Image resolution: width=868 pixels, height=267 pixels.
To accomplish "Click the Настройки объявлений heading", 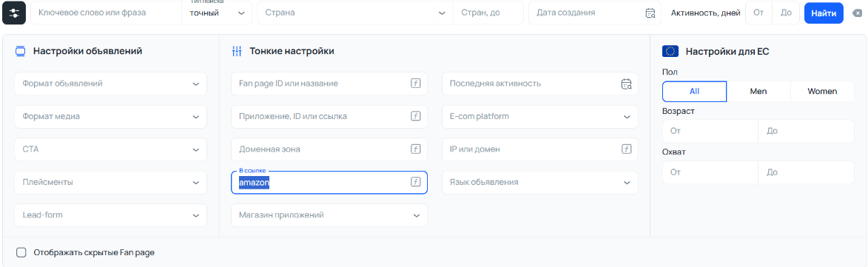I will coord(87,52).
